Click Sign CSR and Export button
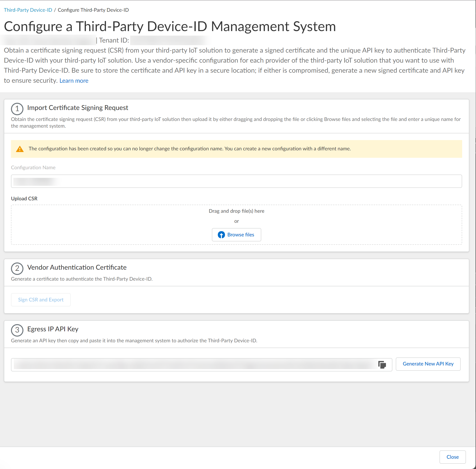The height and width of the screenshot is (469, 476). (41, 300)
